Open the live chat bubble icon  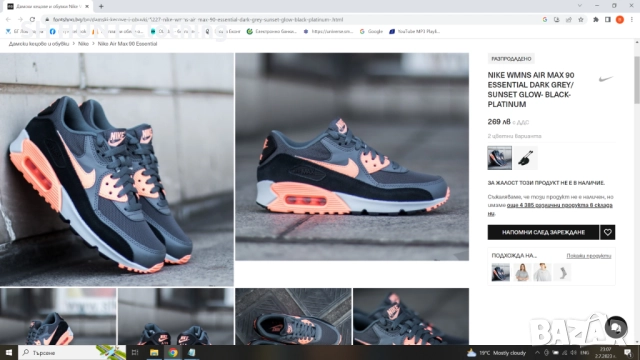click(616, 327)
